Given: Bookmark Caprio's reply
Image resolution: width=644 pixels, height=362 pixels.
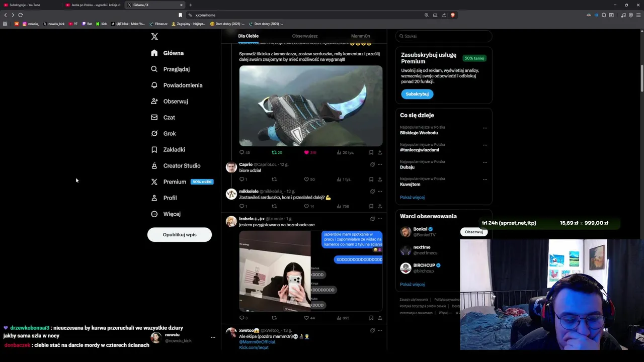Looking at the screenshot, I should (371, 179).
